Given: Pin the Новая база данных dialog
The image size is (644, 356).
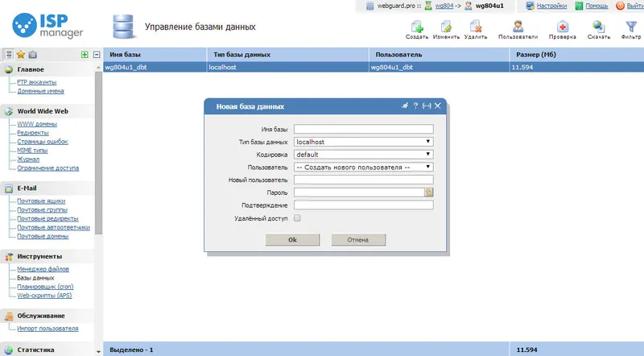Looking at the screenshot, I should click(x=405, y=106).
